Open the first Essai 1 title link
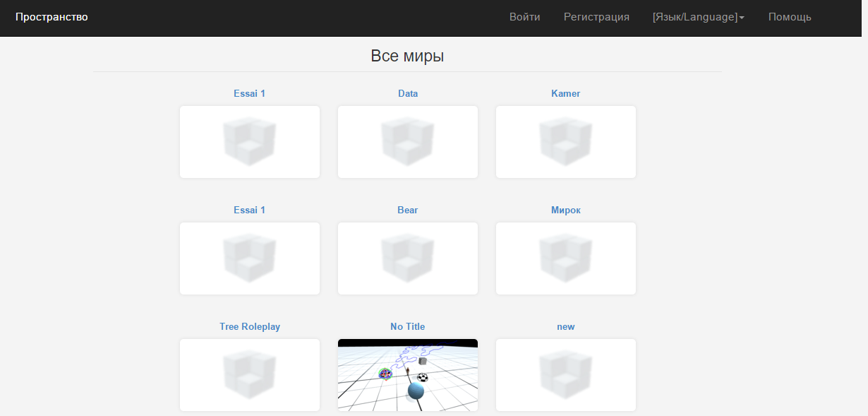The image size is (868, 416). 250,93
